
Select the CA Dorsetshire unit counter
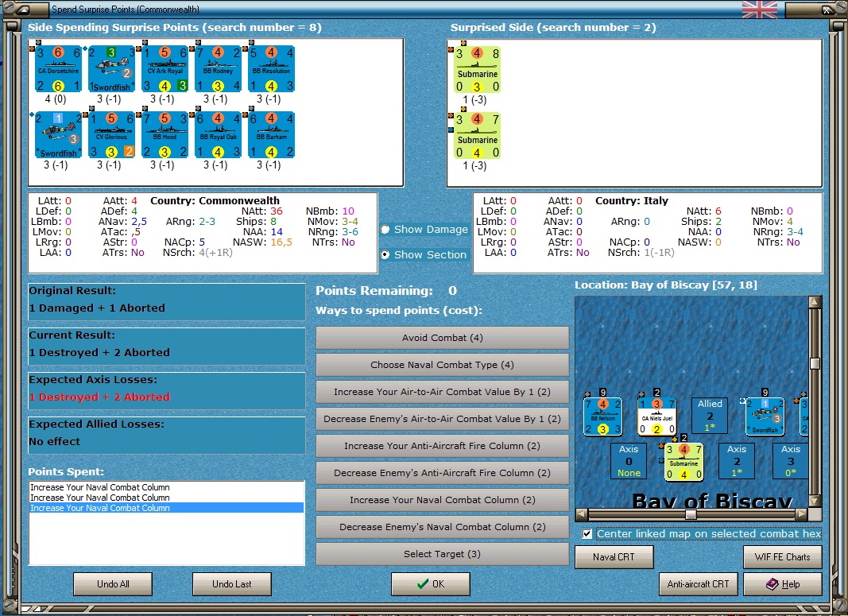pyautogui.click(x=58, y=68)
